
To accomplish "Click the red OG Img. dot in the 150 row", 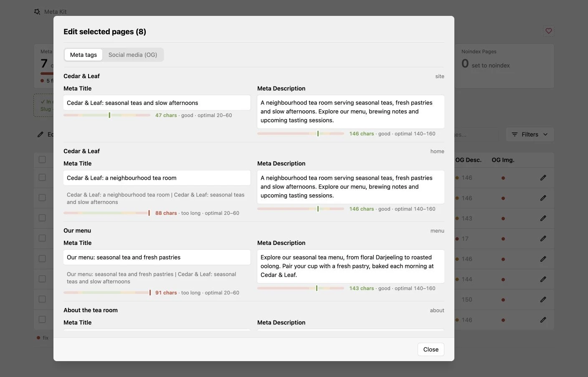I will coord(503,300).
